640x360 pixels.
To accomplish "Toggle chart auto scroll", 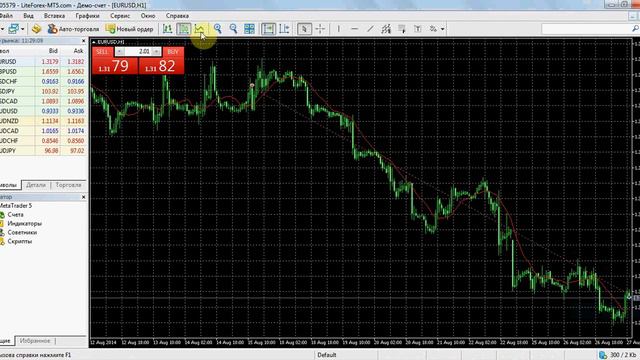I will click(268, 29).
